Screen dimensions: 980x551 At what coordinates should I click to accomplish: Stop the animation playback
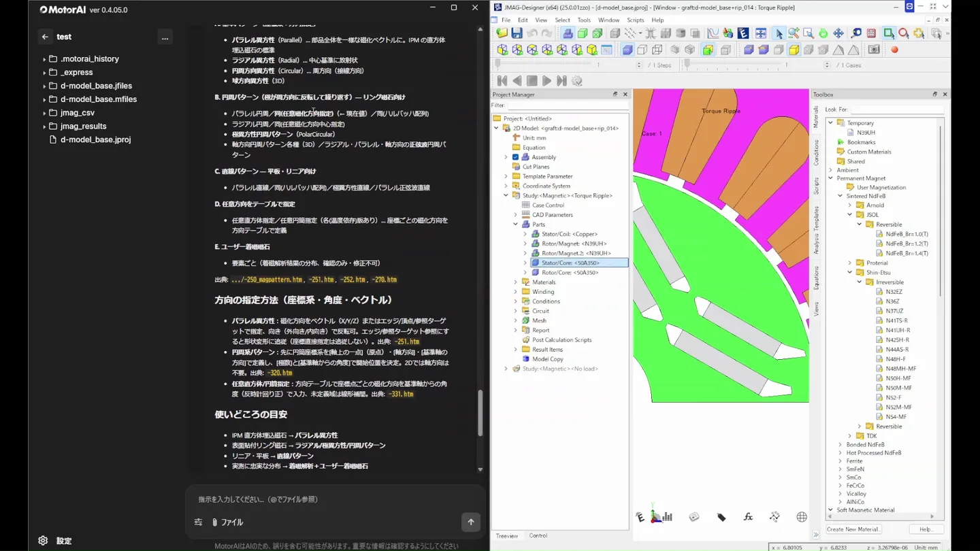[x=532, y=81]
